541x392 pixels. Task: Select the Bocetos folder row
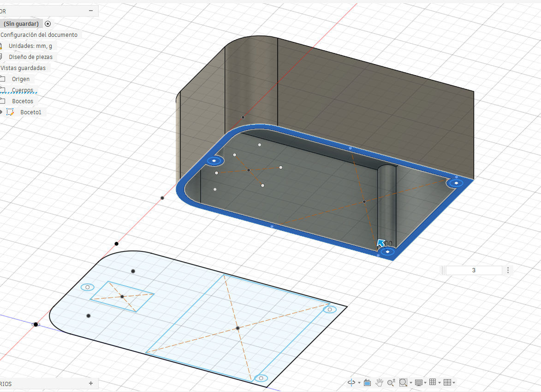pos(23,101)
